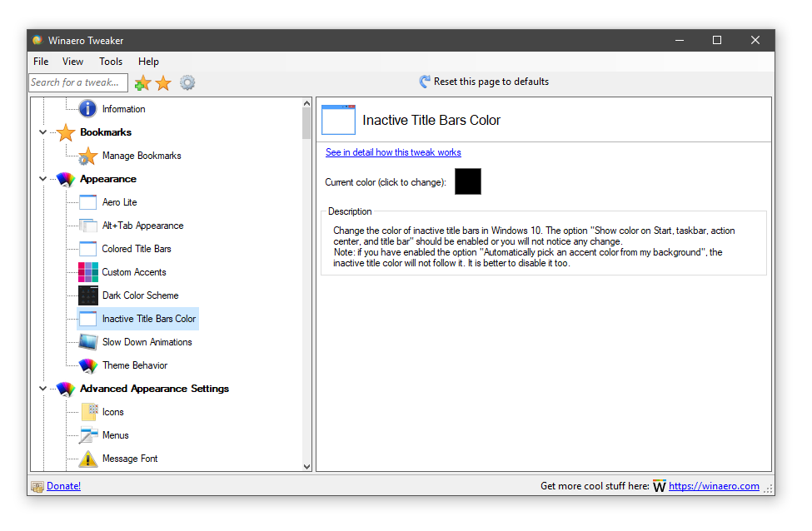Select Custom Accents label
Image resolution: width=812 pixels, height=531 pixels.
click(134, 272)
